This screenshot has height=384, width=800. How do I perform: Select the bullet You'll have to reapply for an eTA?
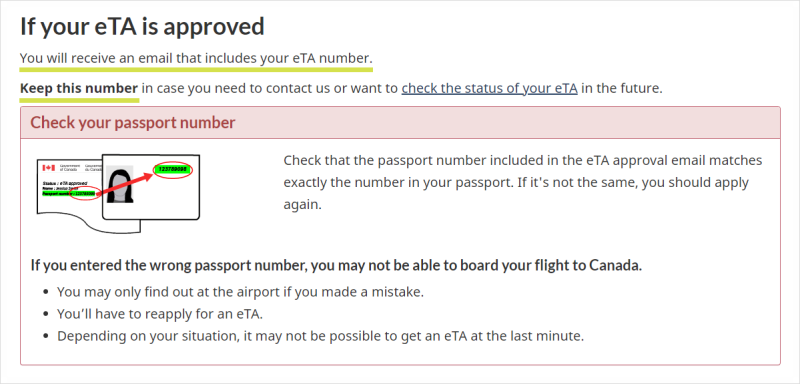(x=160, y=314)
